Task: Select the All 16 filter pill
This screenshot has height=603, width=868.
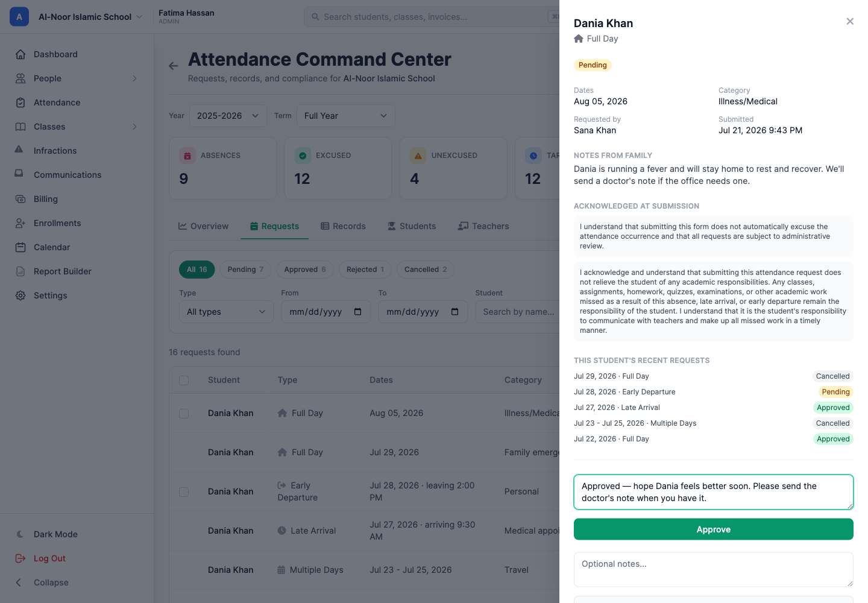Action: click(197, 270)
